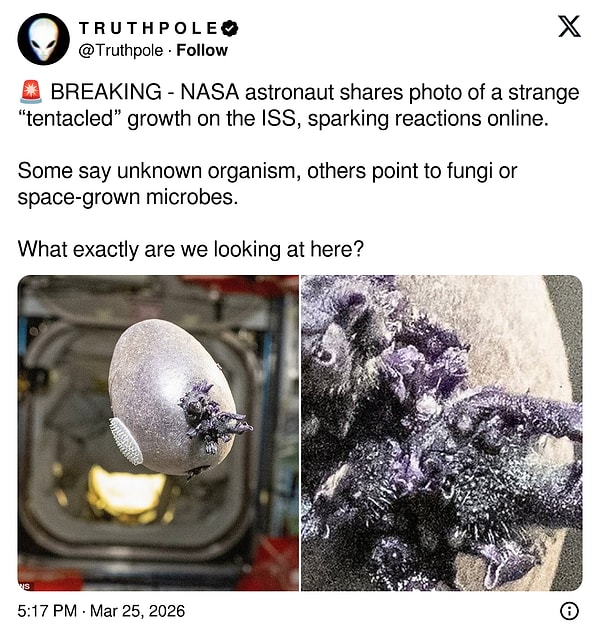Click the glowing yellow light in window
Image resolution: width=600 pixels, height=641 pixels.
[x=127, y=490]
